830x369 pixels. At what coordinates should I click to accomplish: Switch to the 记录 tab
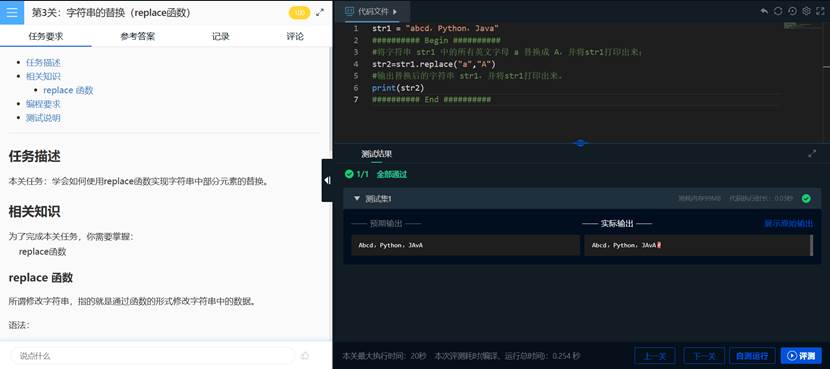(221, 37)
